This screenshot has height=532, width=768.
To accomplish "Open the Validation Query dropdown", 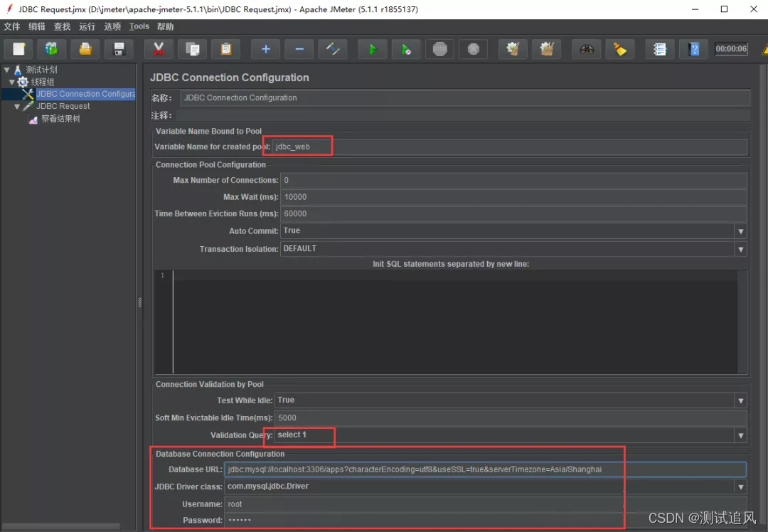I will [740, 435].
